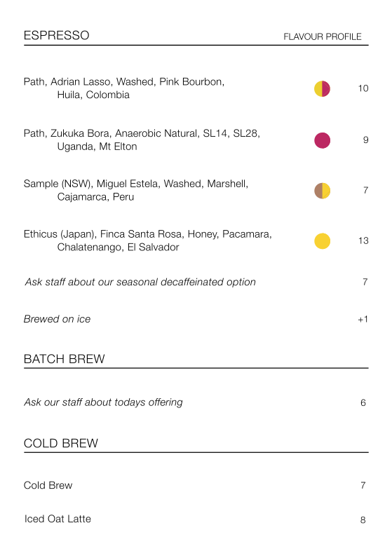Select the Sample (NSW) Miguel Estela entry

[x=136, y=190]
